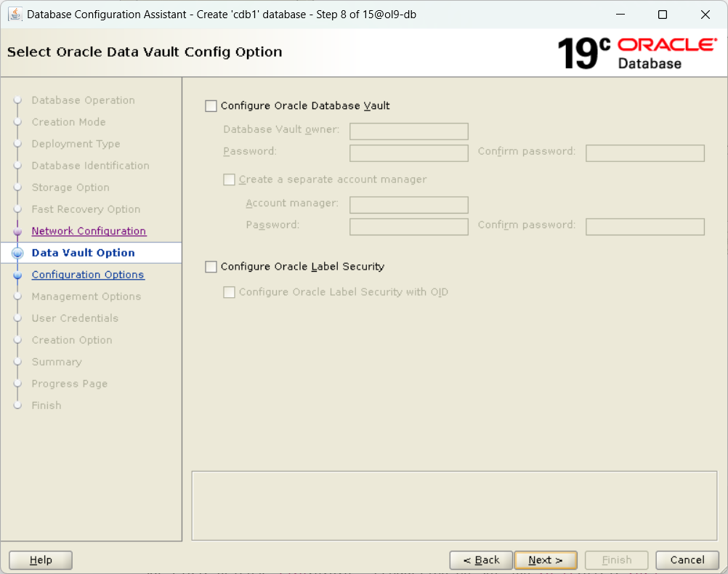Viewport: 728px width, 574px height.
Task: Click the Configuration Options step bullet marker
Action: coord(17,275)
